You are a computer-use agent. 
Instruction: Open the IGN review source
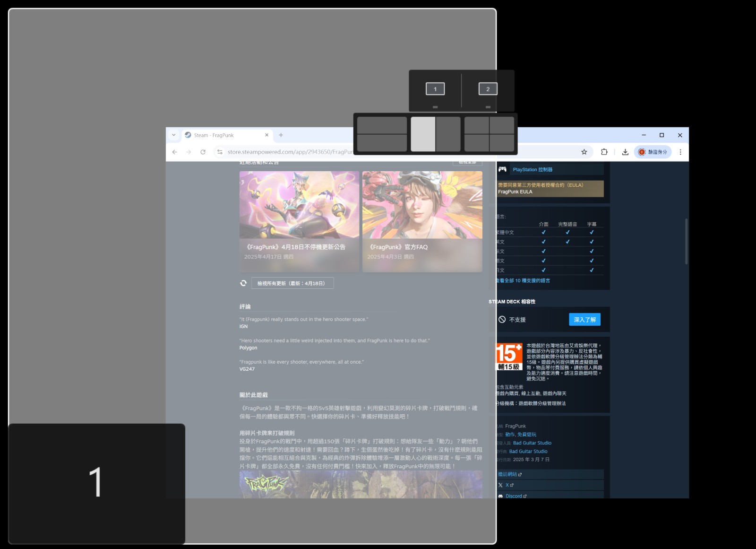pos(243,326)
